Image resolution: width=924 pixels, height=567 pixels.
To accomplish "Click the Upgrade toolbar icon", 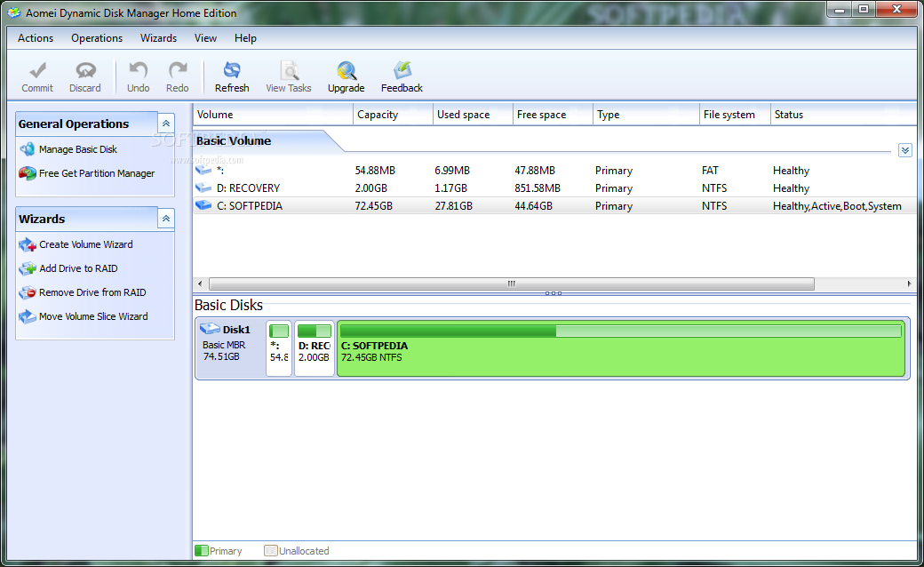I will point(346,71).
